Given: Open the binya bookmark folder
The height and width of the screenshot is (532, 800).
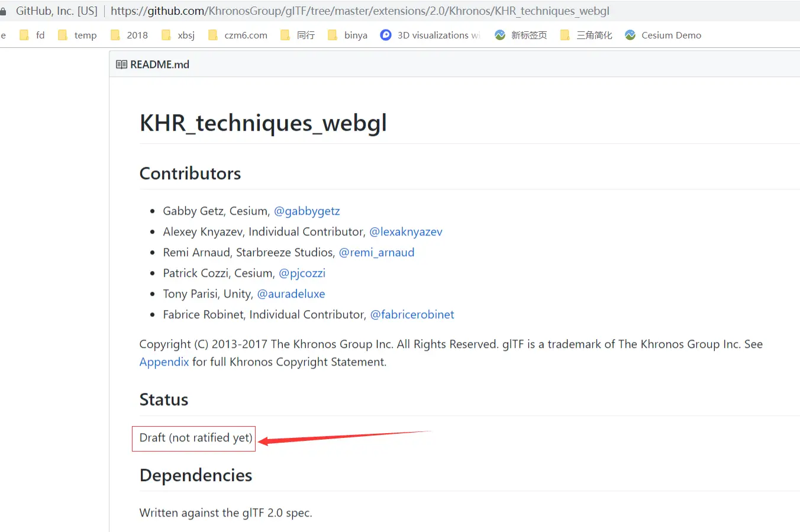Looking at the screenshot, I should [x=347, y=36].
